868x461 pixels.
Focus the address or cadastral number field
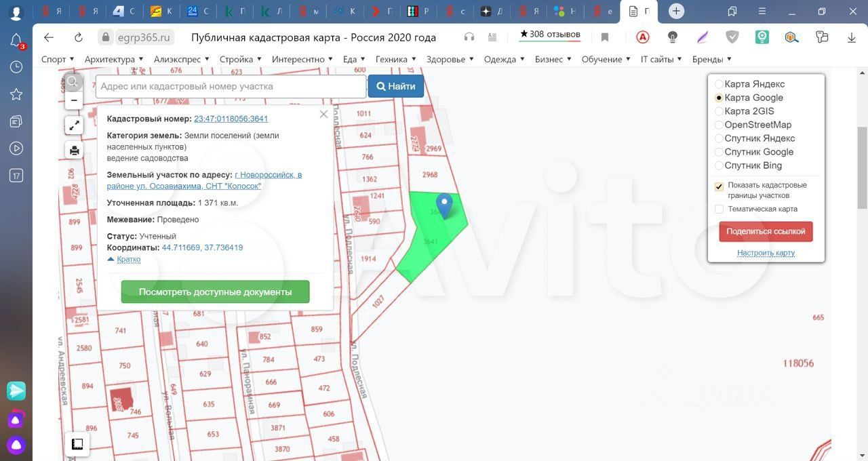pos(231,87)
